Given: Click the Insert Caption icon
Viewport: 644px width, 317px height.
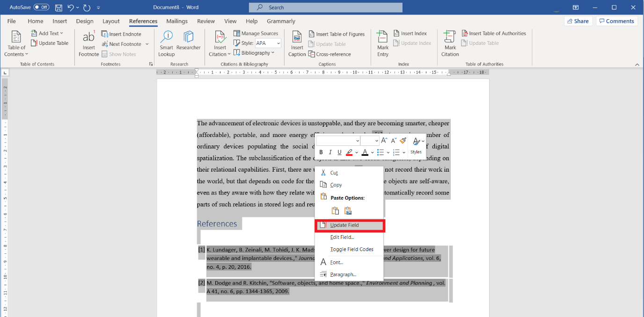Looking at the screenshot, I should 297,43.
